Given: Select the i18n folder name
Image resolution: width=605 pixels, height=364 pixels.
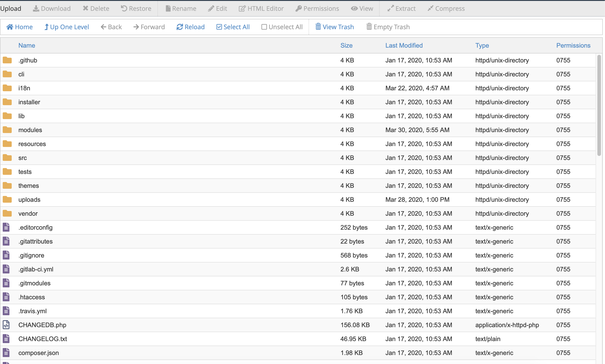Looking at the screenshot, I should click(24, 88).
